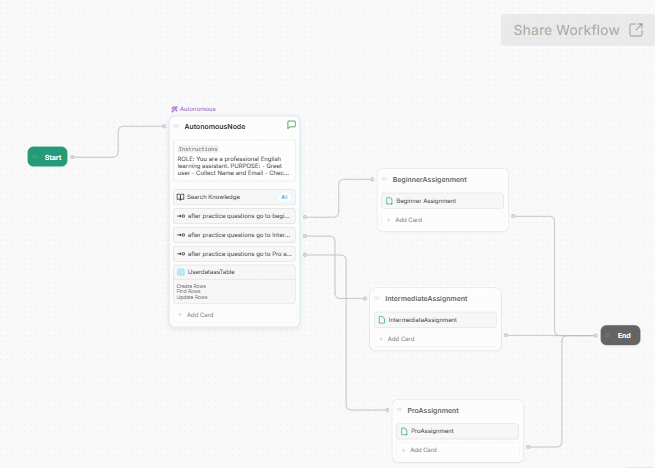Click the Share Workflow external link icon

635,30
